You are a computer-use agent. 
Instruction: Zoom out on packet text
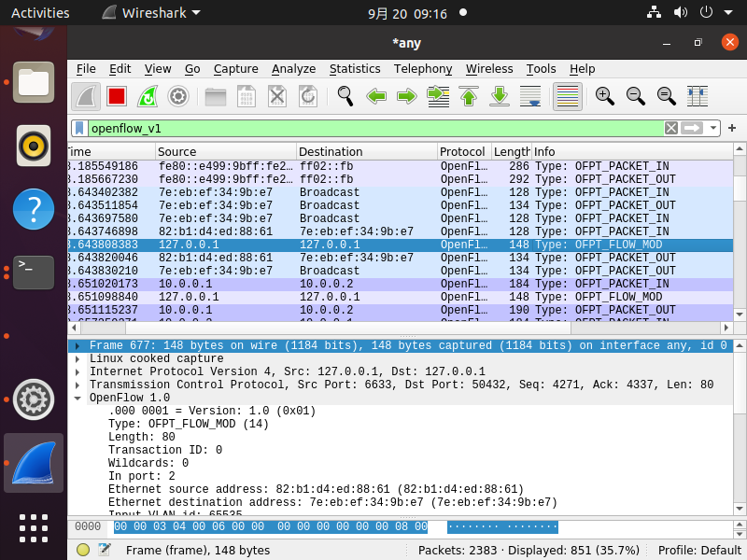[x=636, y=97]
